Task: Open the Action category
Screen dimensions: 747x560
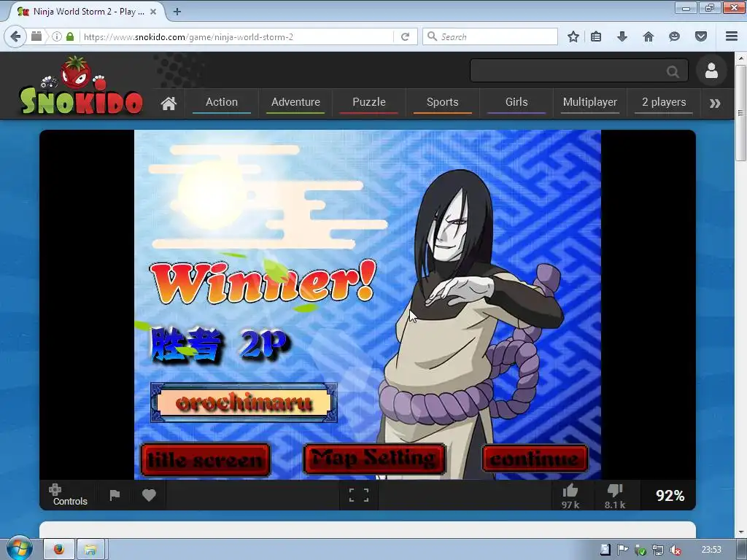Action: [x=222, y=102]
